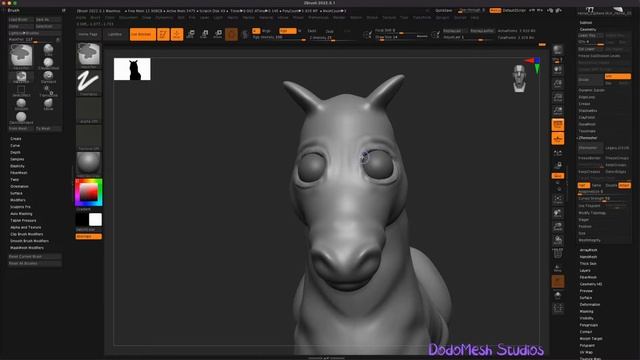Toggle the Transp transparency icon
Image resolution: width=640 pixels, height=360 pixels.
[x=558, y=268]
